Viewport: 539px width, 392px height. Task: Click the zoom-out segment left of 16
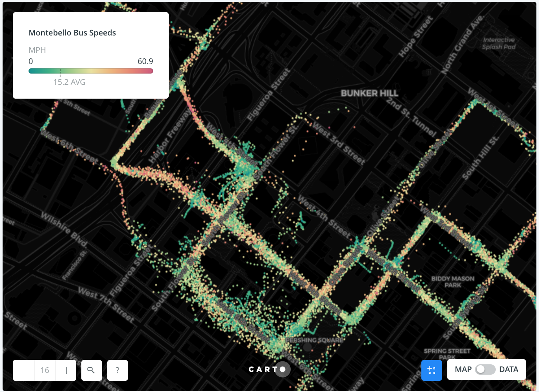[x=24, y=370]
